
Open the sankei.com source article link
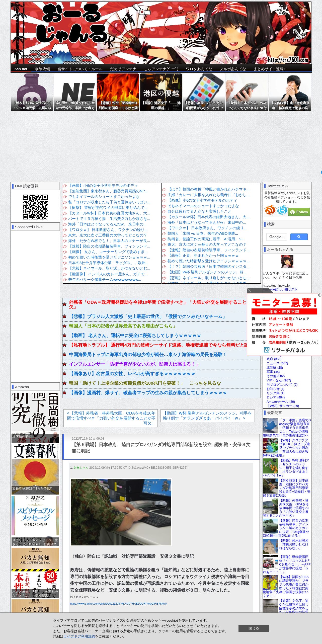118,604
